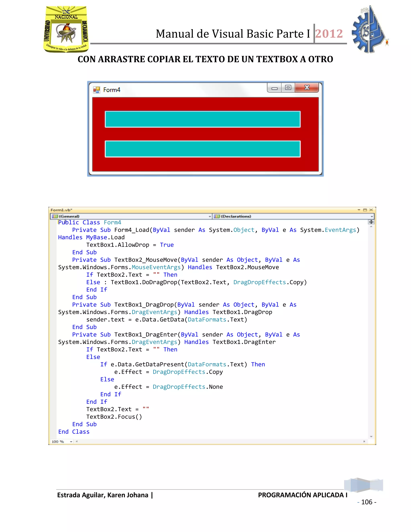
Task: Click the year '2012' in header
Action: tap(329, 34)
